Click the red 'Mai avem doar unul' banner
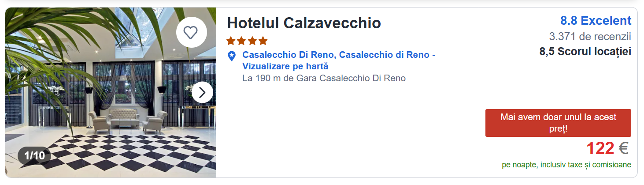 558,123
